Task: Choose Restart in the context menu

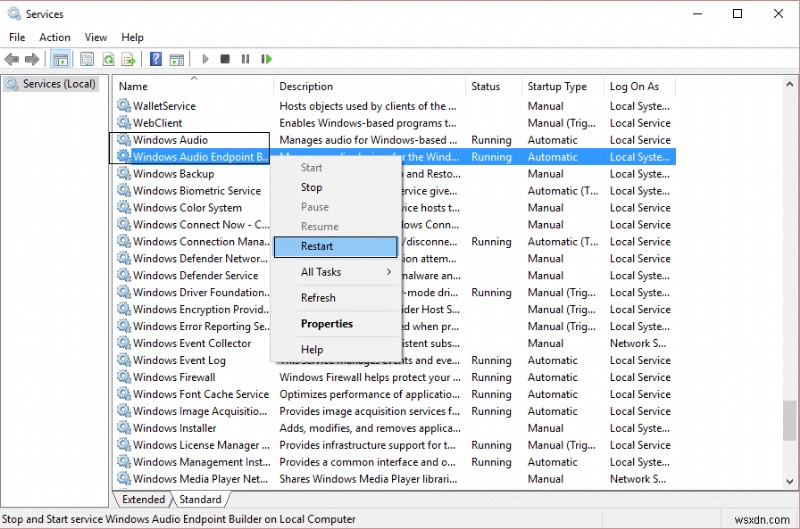Action: point(336,246)
